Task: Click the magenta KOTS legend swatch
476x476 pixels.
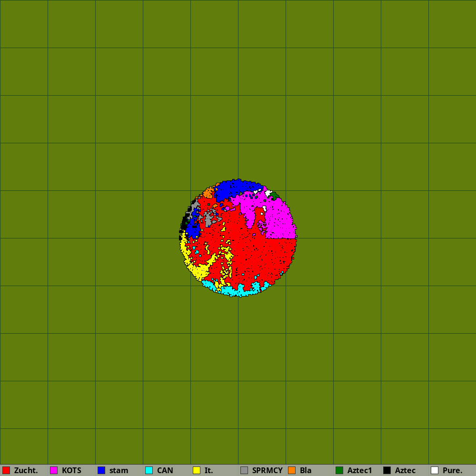Action: (54, 470)
